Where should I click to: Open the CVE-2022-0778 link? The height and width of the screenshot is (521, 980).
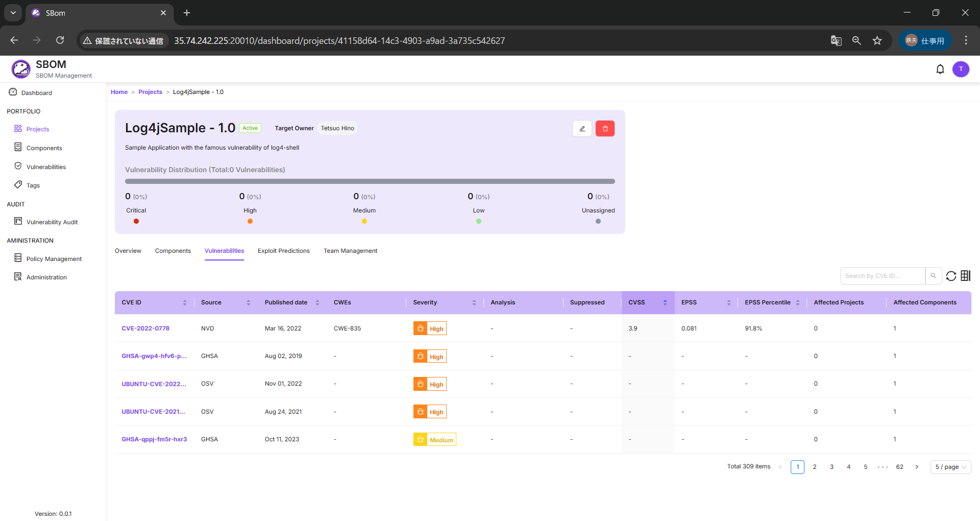pos(145,328)
